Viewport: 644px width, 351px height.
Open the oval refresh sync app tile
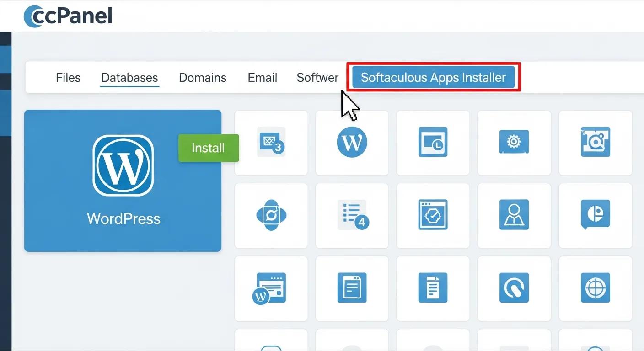271,215
